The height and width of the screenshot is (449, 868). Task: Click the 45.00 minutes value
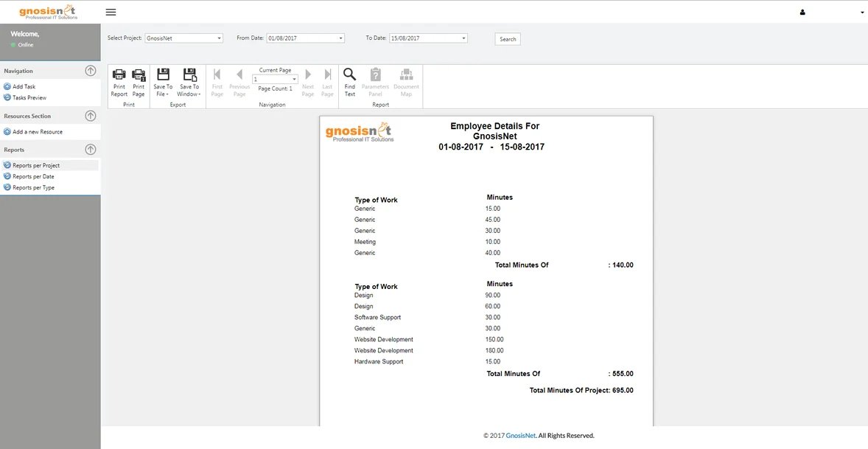pos(493,220)
